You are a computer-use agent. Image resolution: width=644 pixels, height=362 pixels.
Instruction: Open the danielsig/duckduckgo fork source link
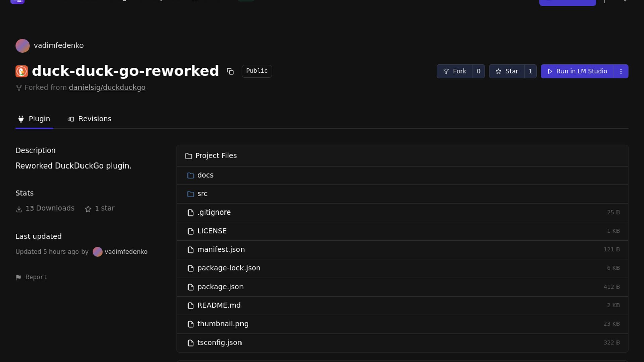[x=107, y=88]
